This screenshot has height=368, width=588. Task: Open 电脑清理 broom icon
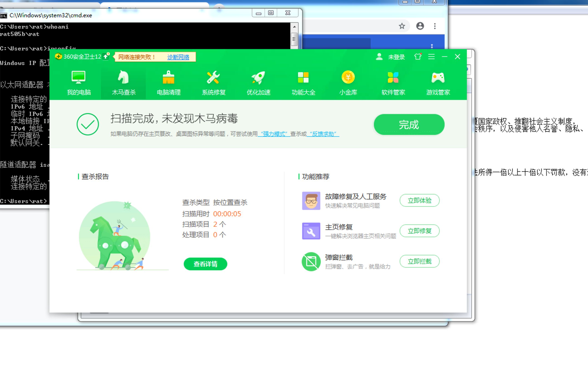tap(168, 77)
